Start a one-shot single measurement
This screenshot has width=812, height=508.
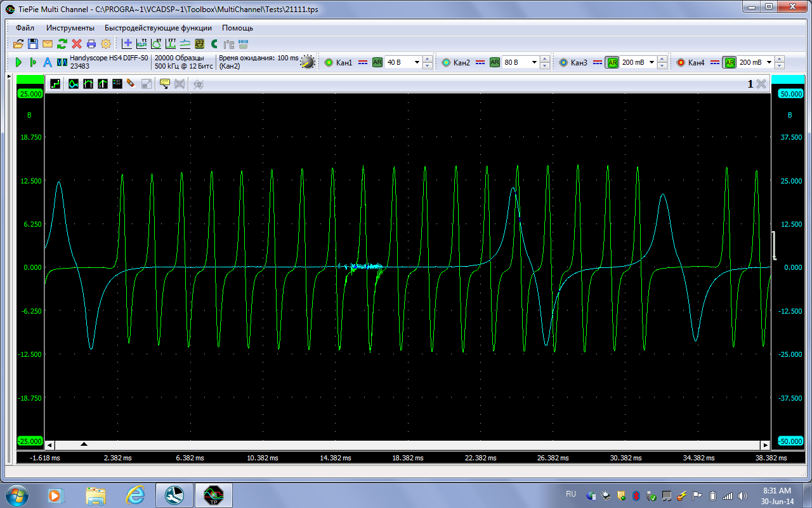click(33, 62)
